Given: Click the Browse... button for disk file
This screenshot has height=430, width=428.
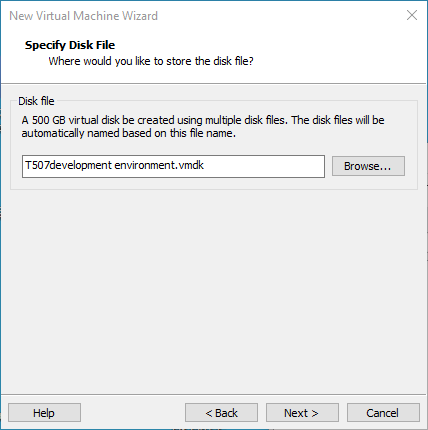Looking at the screenshot, I should pos(368,166).
